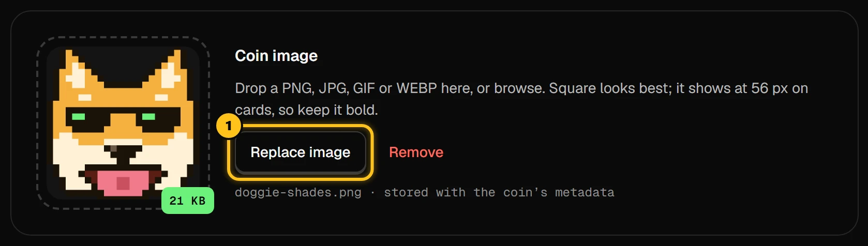Select the Coin image heading
This screenshot has width=868, height=246.
click(276, 56)
